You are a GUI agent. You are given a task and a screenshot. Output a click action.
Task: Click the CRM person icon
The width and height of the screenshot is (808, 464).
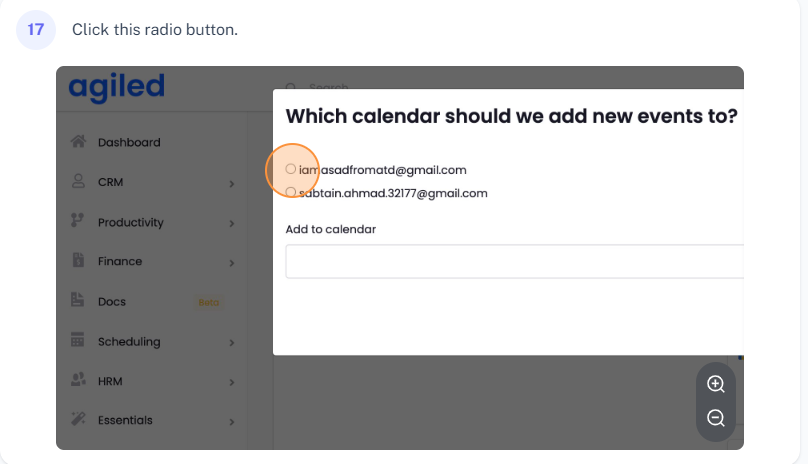78,182
